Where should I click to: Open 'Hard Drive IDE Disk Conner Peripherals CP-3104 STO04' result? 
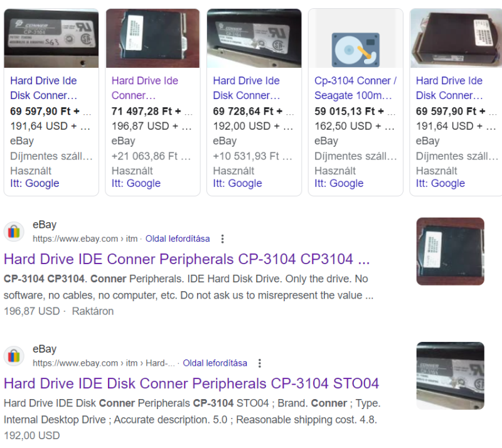(191, 383)
